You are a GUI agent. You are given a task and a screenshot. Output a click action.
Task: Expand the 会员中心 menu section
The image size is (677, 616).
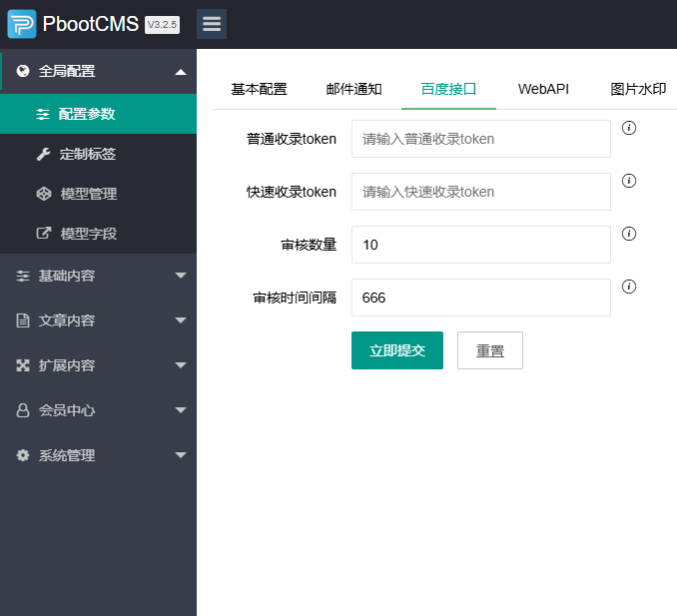pyautogui.click(x=98, y=410)
